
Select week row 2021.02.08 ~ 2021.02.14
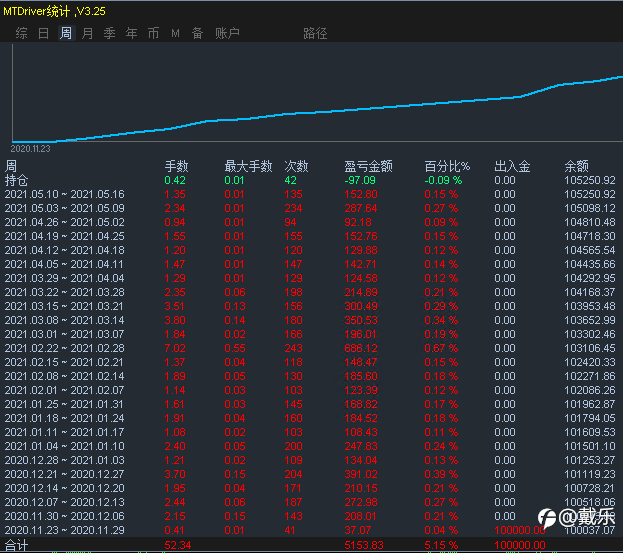[x=64, y=376]
